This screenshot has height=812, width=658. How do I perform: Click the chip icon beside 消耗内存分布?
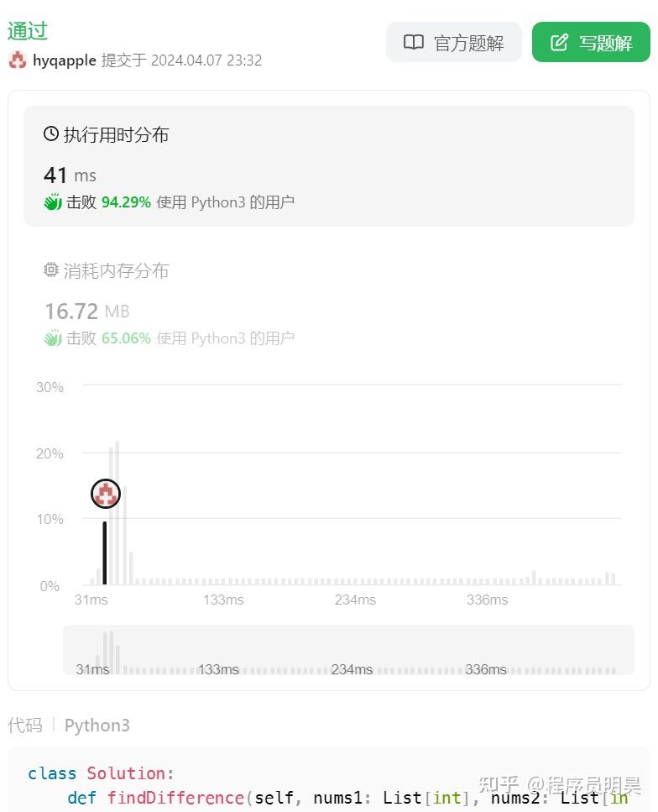(x=51, y=270)
